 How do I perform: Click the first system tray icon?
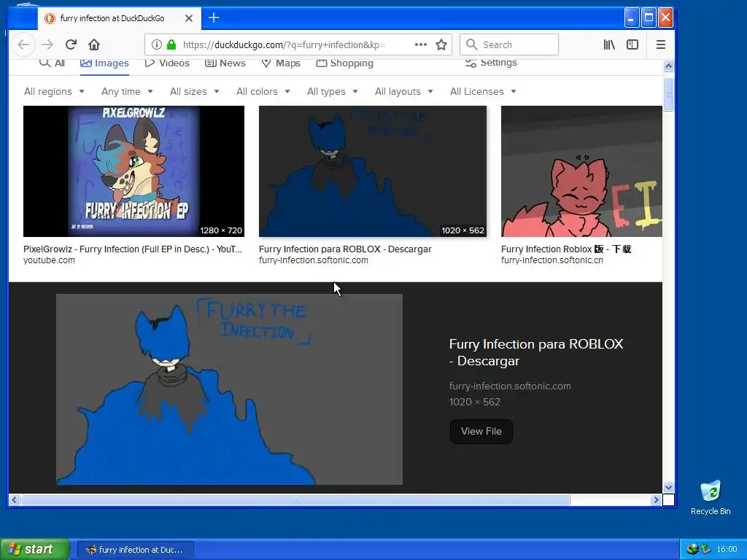[x=692, y=550]
